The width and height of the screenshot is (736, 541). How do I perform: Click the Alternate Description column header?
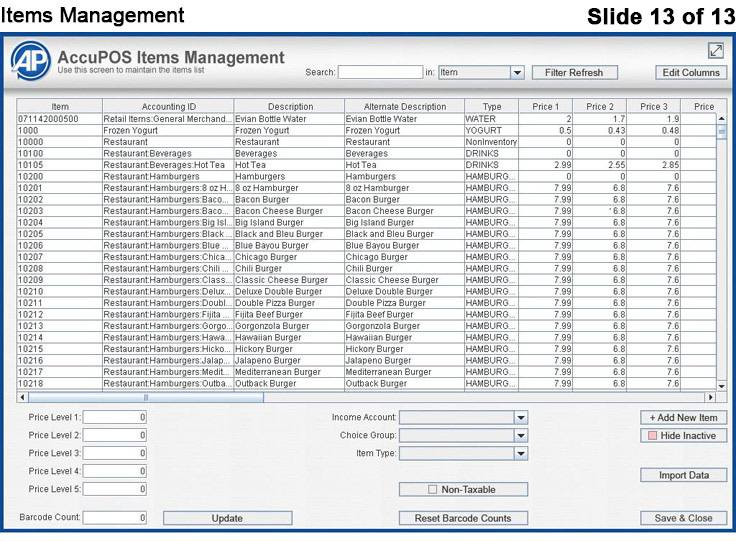tap(405, 107)
